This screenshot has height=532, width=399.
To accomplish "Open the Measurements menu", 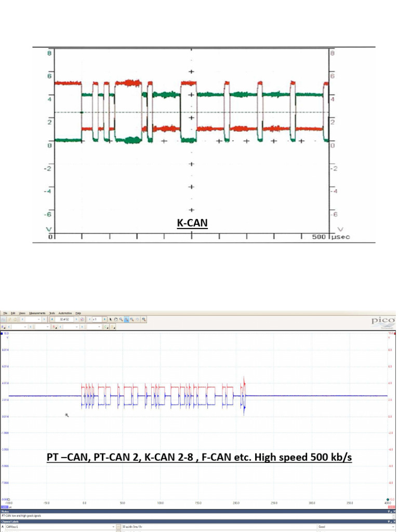I will click(x=37, y=313).
